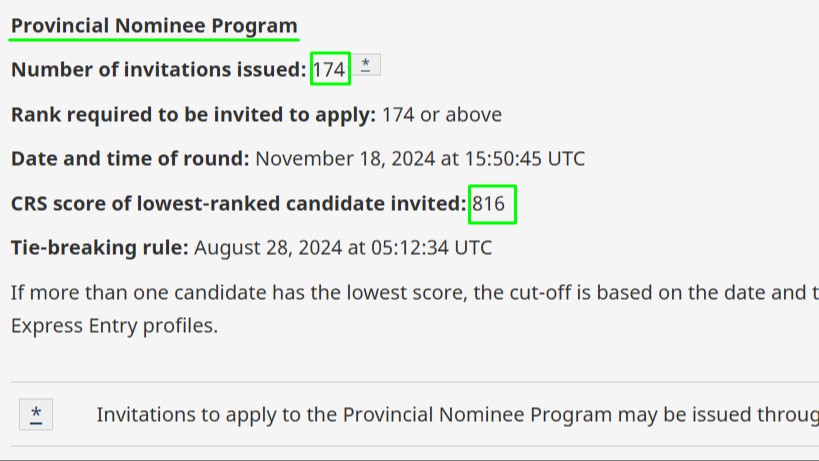Click the "Tie-breaking rule" label
This screenshot has height=461, width=819.
99,247
